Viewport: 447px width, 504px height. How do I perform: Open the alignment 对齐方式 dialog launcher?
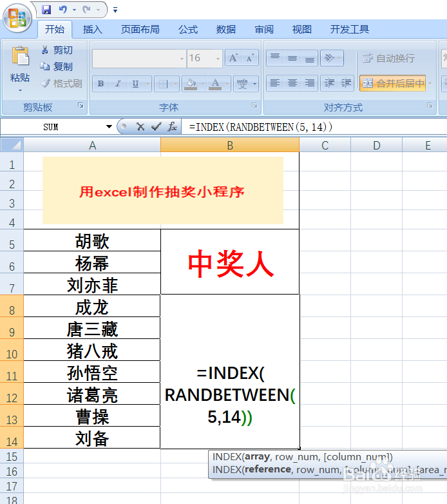[430, 106]
